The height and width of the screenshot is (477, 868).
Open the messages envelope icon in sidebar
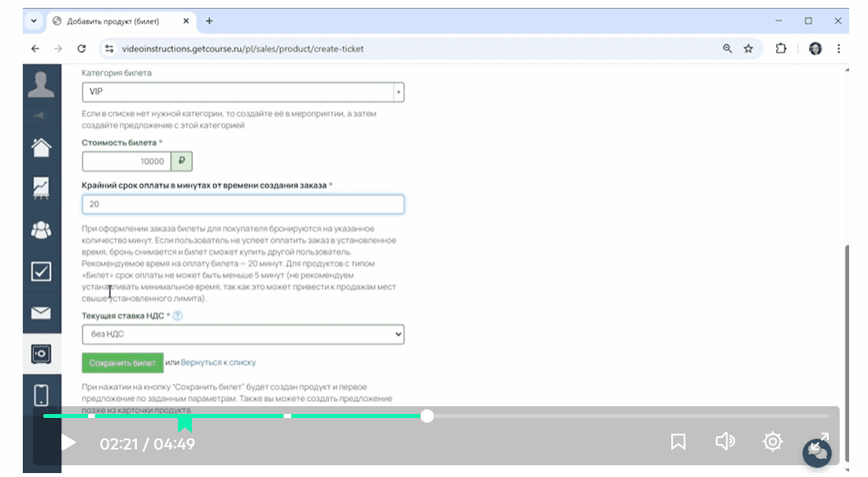(41, 313)
